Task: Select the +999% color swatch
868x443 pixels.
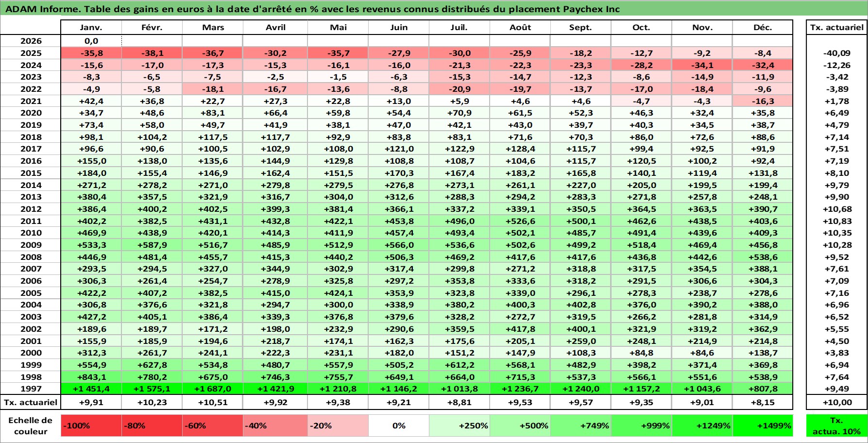Action: [x=641, y=426]
